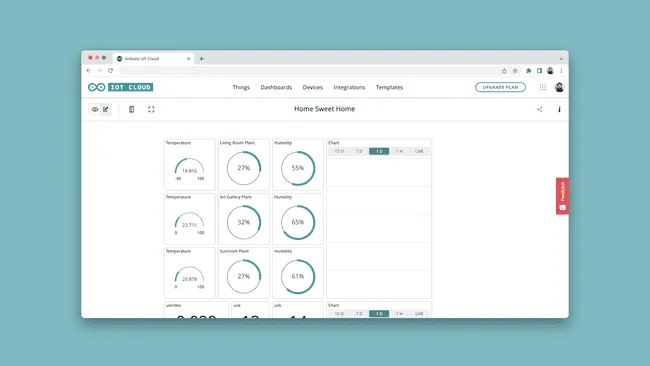This screenshot has height=366, width=650.
Task: Open the Integrations menu
Action: pos(349,87)
